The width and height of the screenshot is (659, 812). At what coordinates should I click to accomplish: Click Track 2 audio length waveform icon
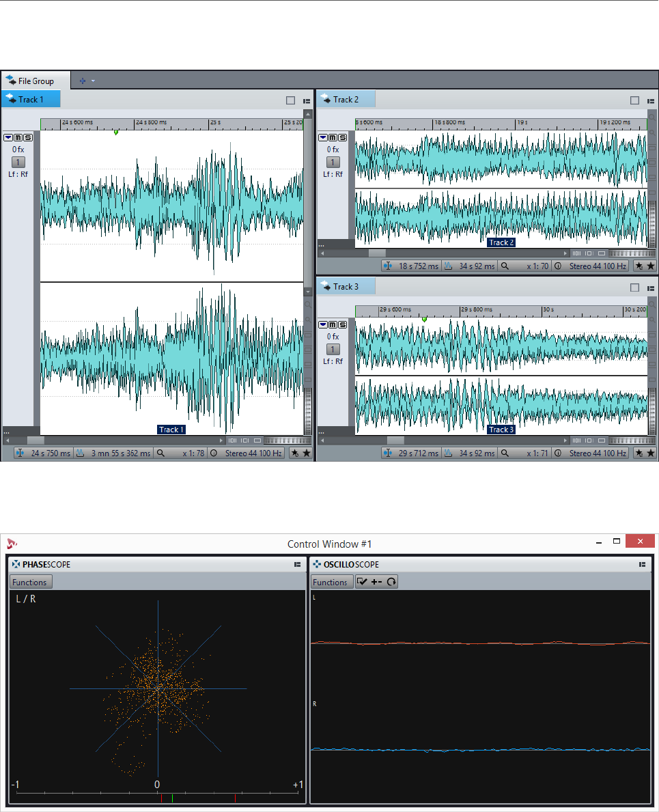[x=448, y=266]
